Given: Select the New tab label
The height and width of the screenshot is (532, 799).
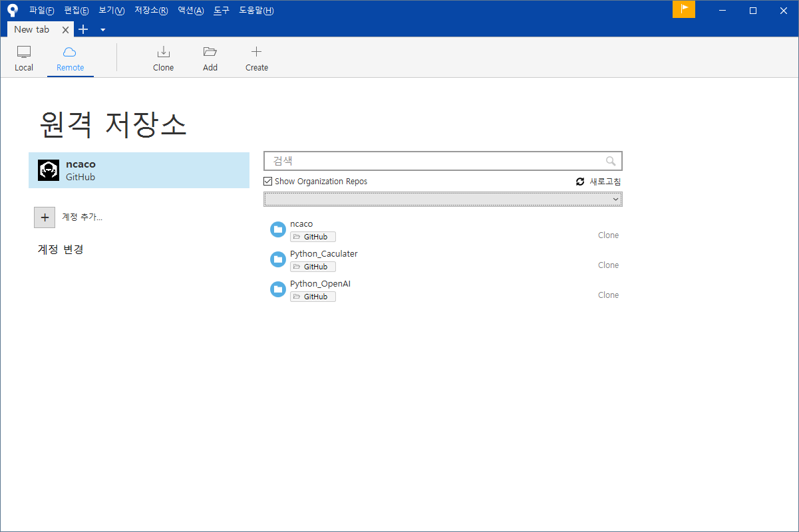Looking at the screenshot, I should click(31, 29).
